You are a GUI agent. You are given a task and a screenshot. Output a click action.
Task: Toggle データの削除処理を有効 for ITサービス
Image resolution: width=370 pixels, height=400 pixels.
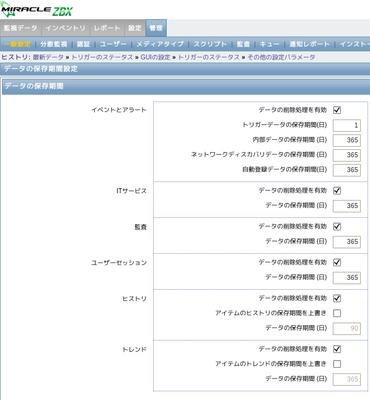[337, 191]
